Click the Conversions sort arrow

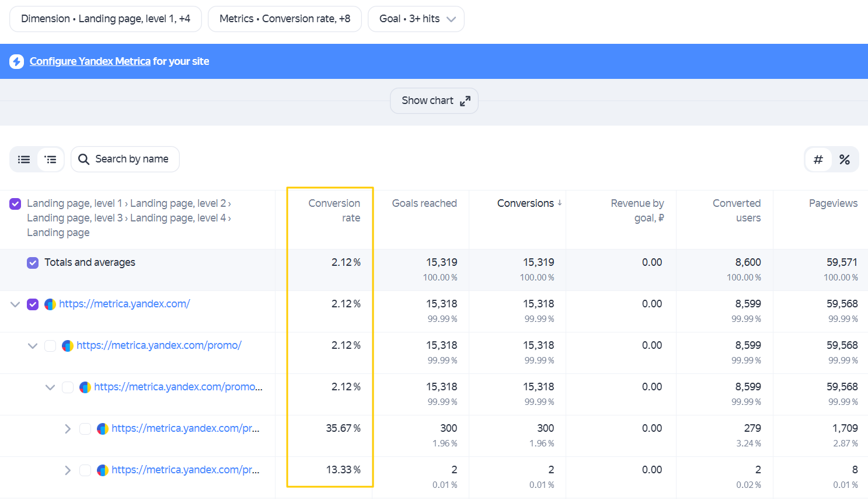click(560, 203)
